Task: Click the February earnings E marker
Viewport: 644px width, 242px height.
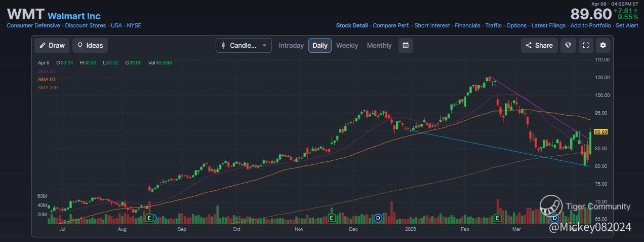Action: 497,218
